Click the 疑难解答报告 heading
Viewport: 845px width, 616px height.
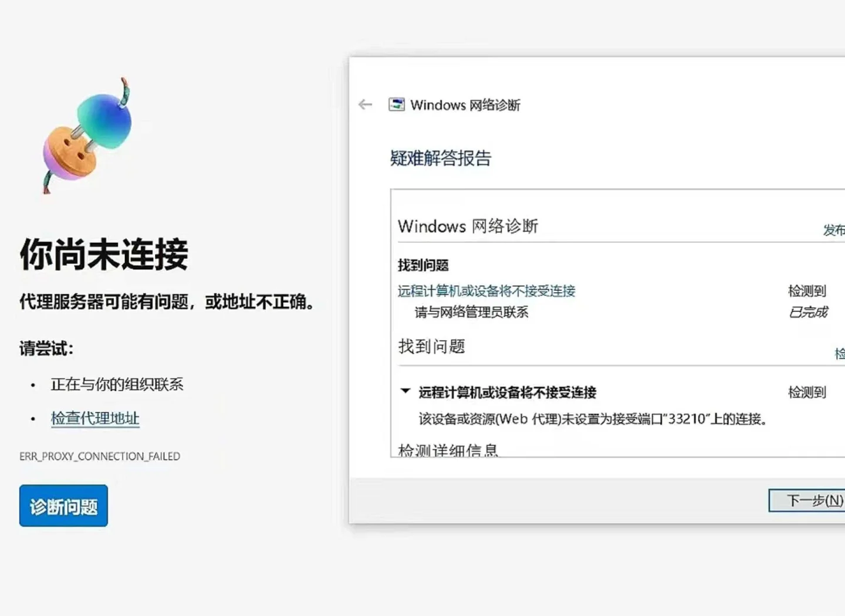coord(441,158)
